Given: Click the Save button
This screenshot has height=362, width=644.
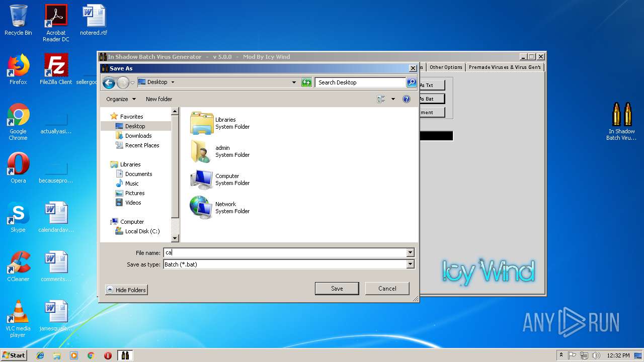Looking at the screenshot, I should tap(337, 289).
